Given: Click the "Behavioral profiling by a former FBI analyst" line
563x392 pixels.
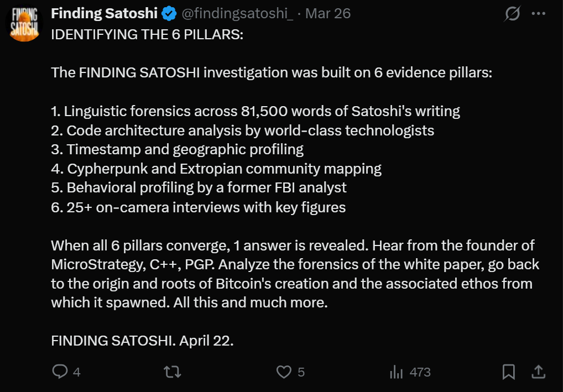Looking at the screenshot, I should click(x=199, y=187).
